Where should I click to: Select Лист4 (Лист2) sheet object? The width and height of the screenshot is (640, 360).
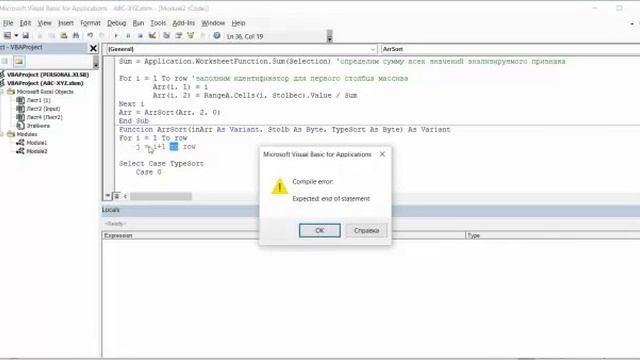(x=44, y=117)
